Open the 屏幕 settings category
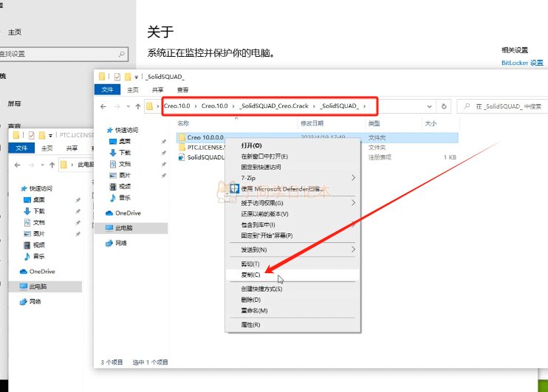Viewport: 548px width, 392px height. [x=14, y=103]
